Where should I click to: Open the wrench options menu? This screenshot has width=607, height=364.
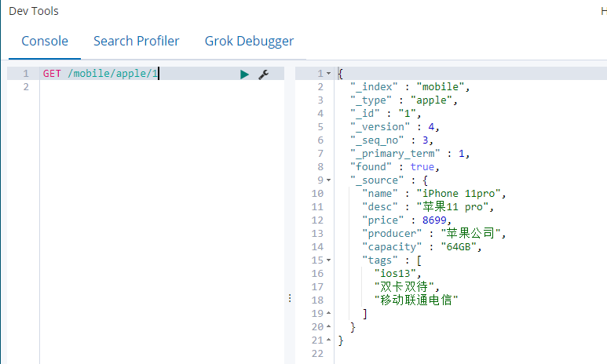tap(264, 75)
